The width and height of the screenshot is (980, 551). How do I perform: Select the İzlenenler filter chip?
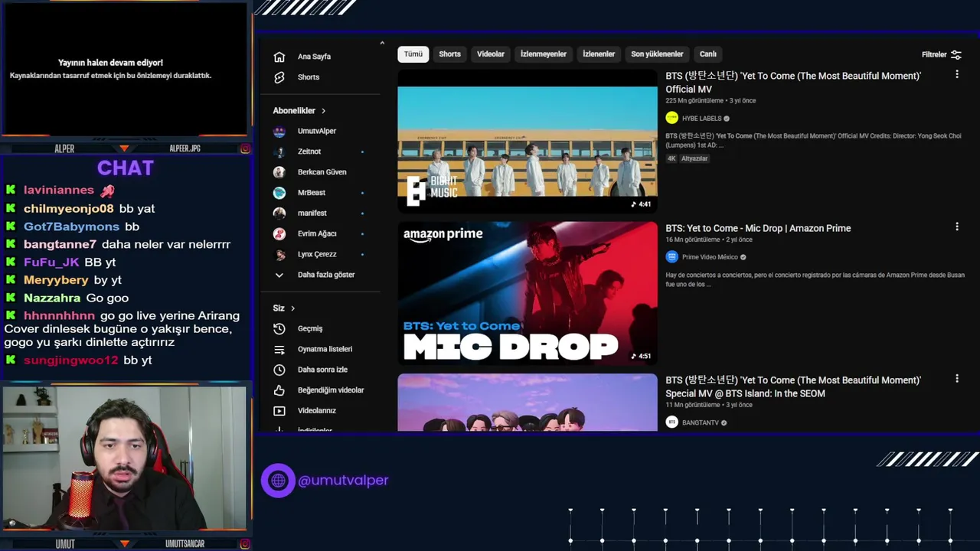(599, 54)
